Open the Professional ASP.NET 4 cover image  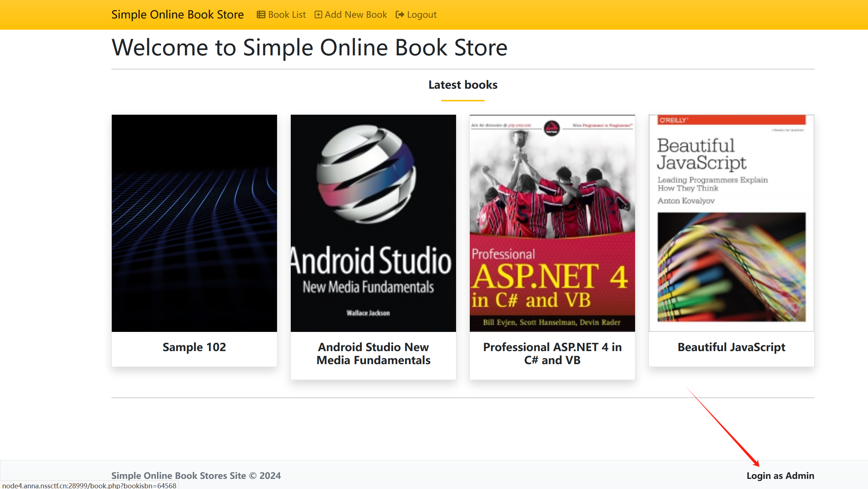(x=552, y=223)
